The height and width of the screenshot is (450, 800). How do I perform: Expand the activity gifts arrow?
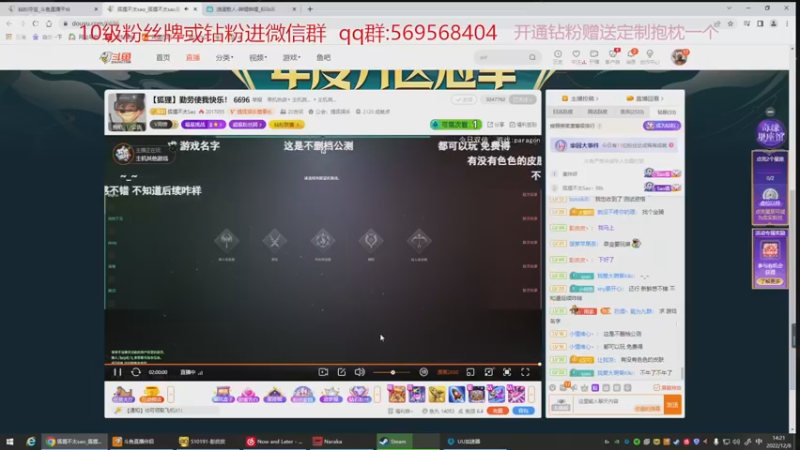[x=378, y=394]
